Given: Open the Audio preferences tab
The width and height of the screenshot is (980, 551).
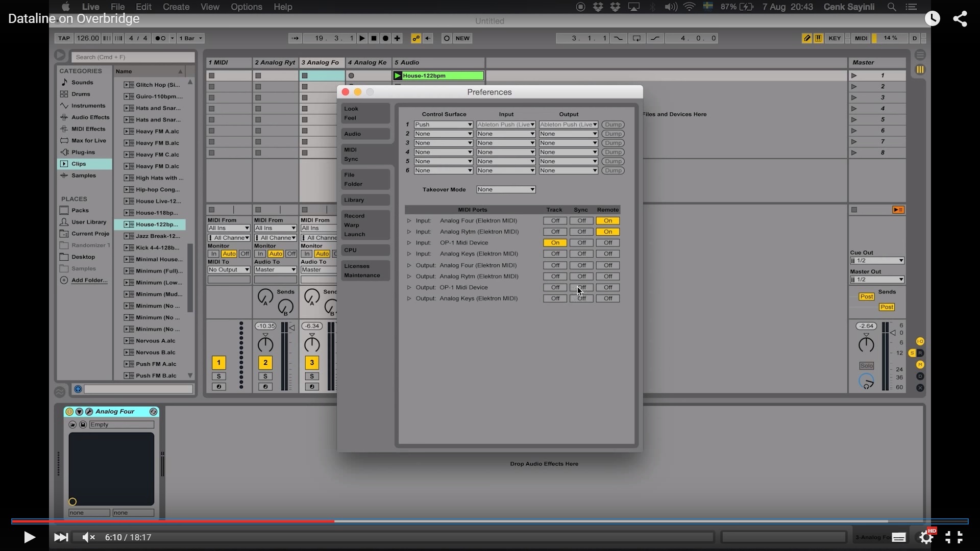Looking at the screenshot, I should [x=365, y=134].
